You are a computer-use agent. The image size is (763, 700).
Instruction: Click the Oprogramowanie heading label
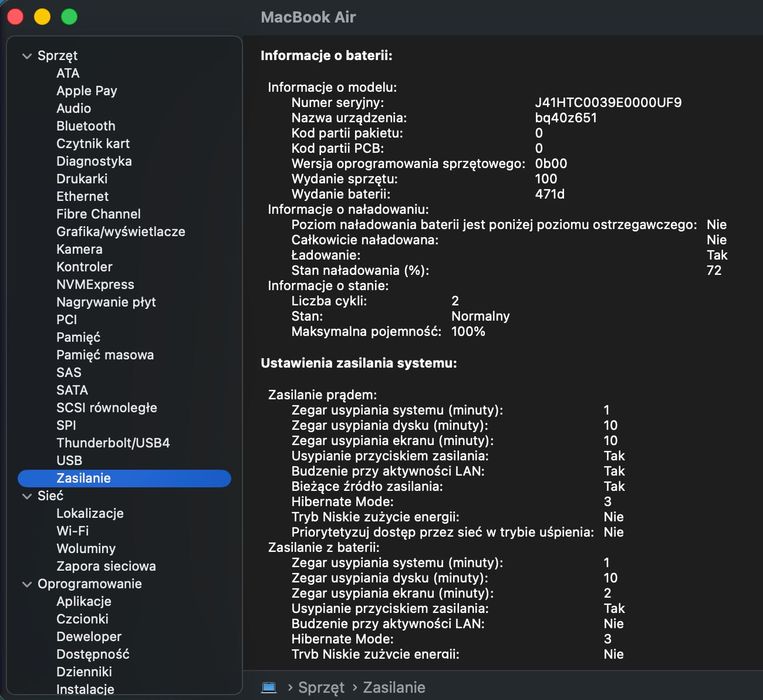(90, 584)
